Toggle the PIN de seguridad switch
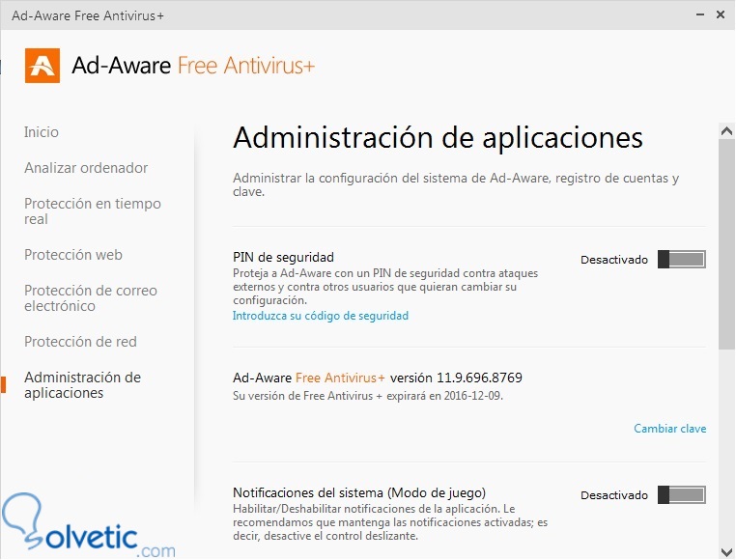This screenshot has height=560, width=736. tap(682, 259)
